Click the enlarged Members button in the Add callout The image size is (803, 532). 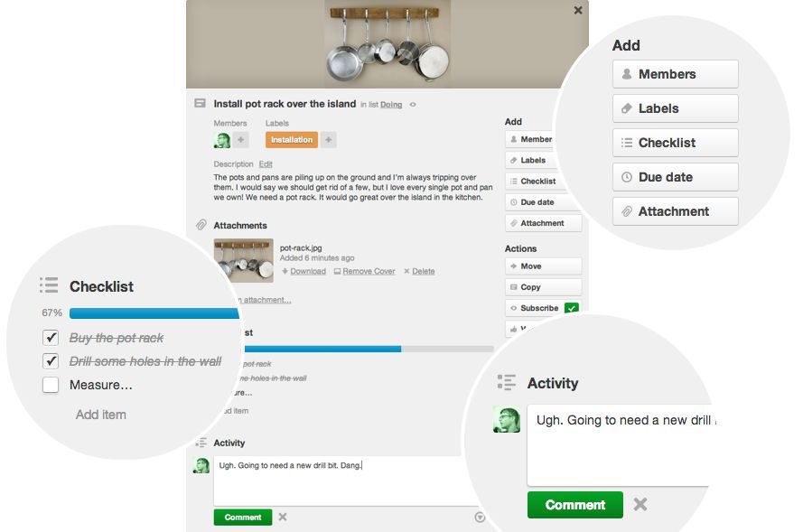pyautogui.click(x=676, y=74)
